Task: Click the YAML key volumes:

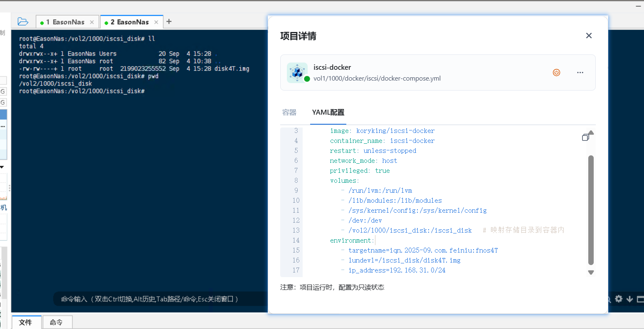Action: [x=345, y=181]
